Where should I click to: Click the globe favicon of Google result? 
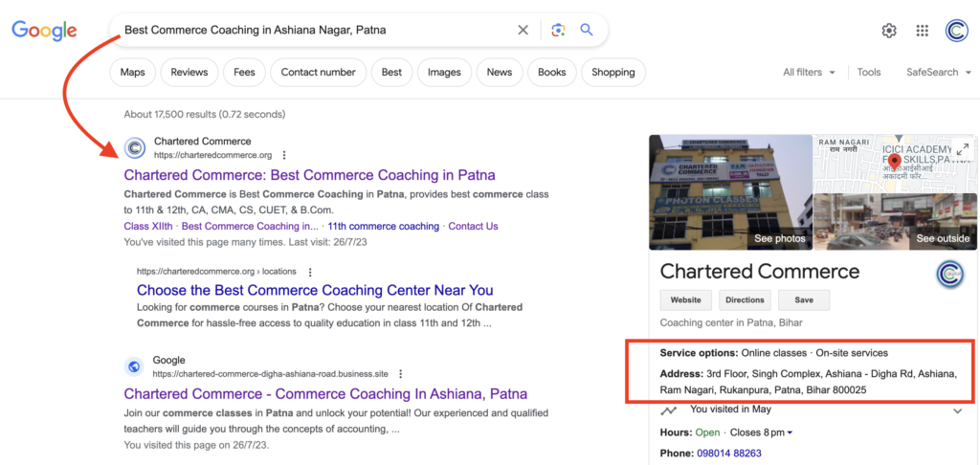(x=134, y=366)
